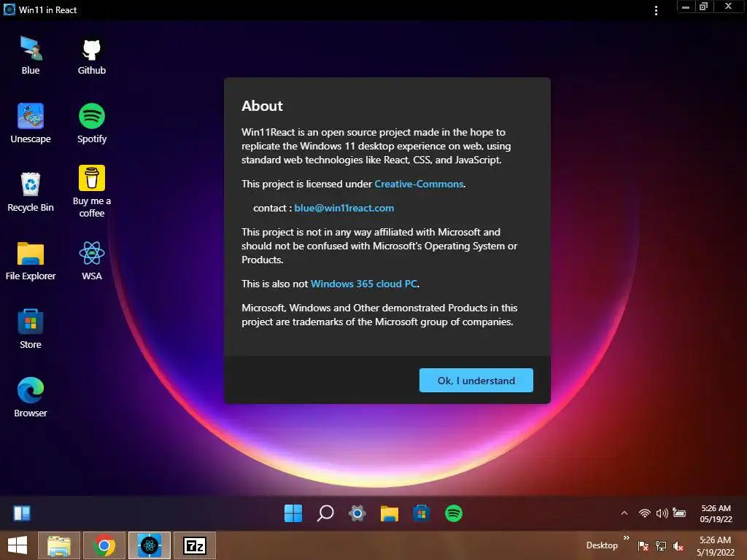Click the Desktop toolbar label
The width and height of the screenshot is (747, 560).
[x=602, y=545]
